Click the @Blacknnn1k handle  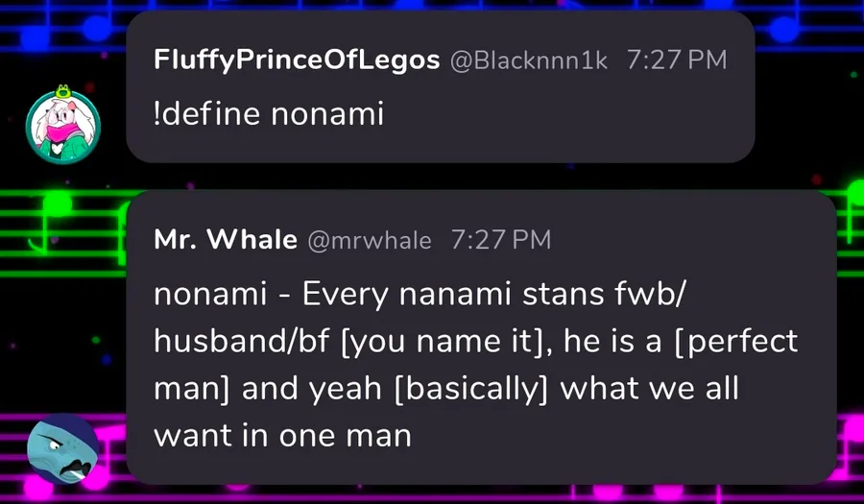[x=529, y=60]
